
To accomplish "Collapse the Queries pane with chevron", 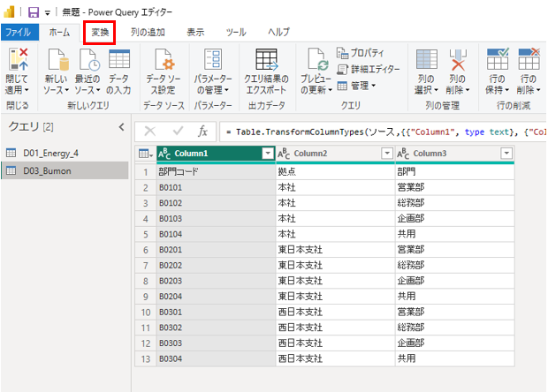I will (121, 127).
